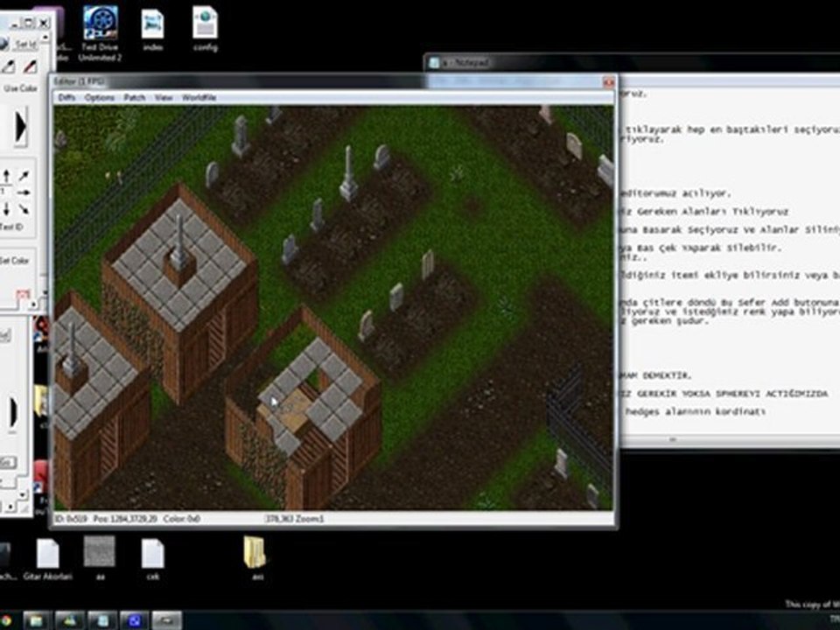Screen dimensions: 840x630
Task: Open the second taskbar icon next to Chrome
Action: click(37, 621)
